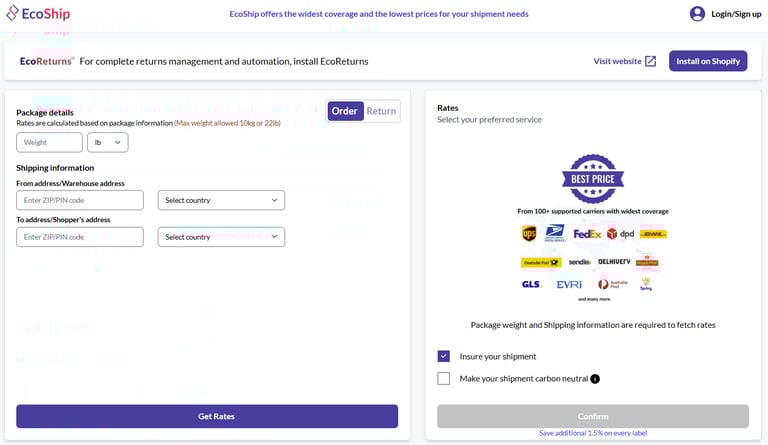Click the carbon neutral info icon
The height and width of the screenshot is (445, 768).
pos(595,379)
